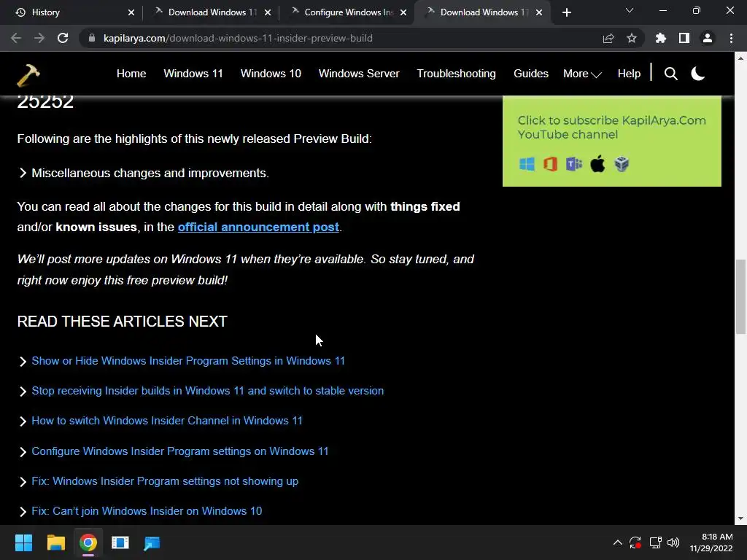Open the Windows Server menu item
The image size is (747, 560).
tap(359, 74)
